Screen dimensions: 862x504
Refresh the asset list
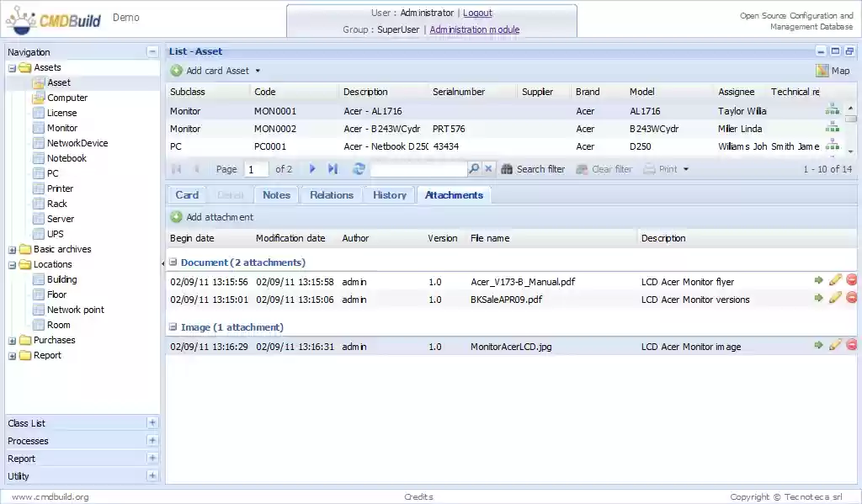click(x=359, y=169)
